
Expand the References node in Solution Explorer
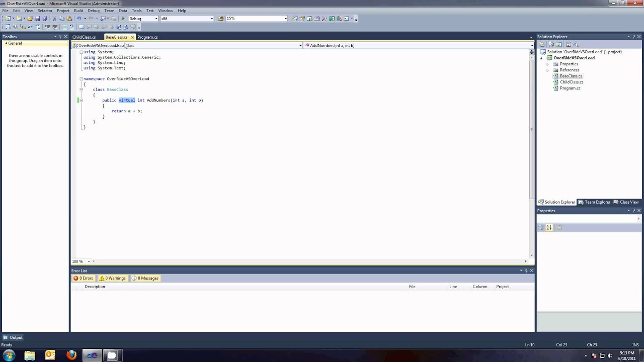coord(547,70)
